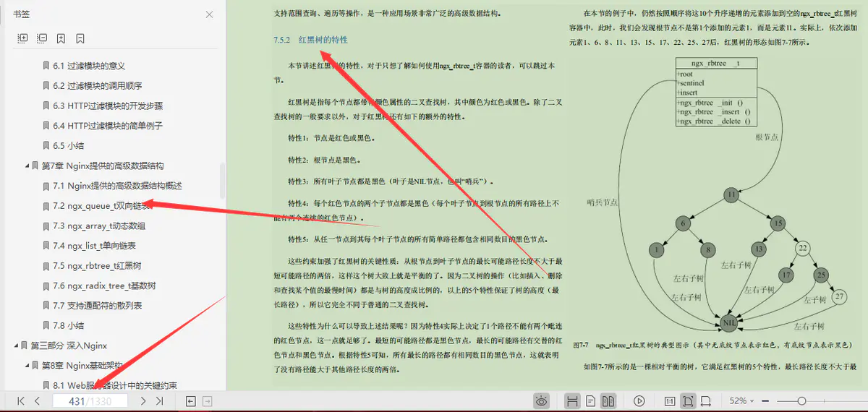868x412 pixels.
Task: Open bookmark 7.6 ngx_radix_tree_t基数树
Action: tap(104, 286)
